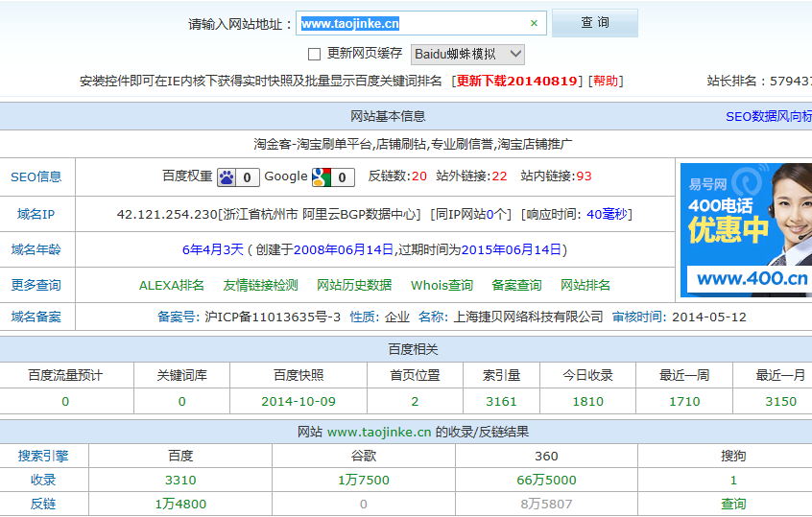Screen dimensions: 812x517
Task: Click the 反链 row label
Action: (43, 505)
